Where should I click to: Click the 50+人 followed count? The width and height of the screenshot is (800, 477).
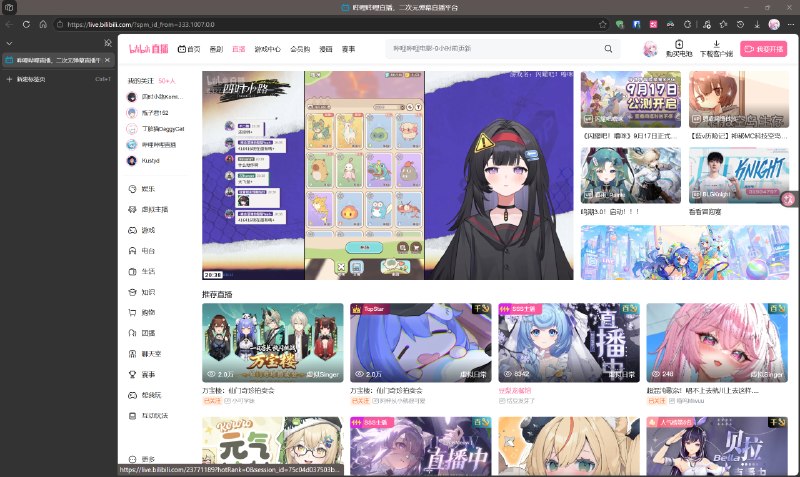(167, 81)
